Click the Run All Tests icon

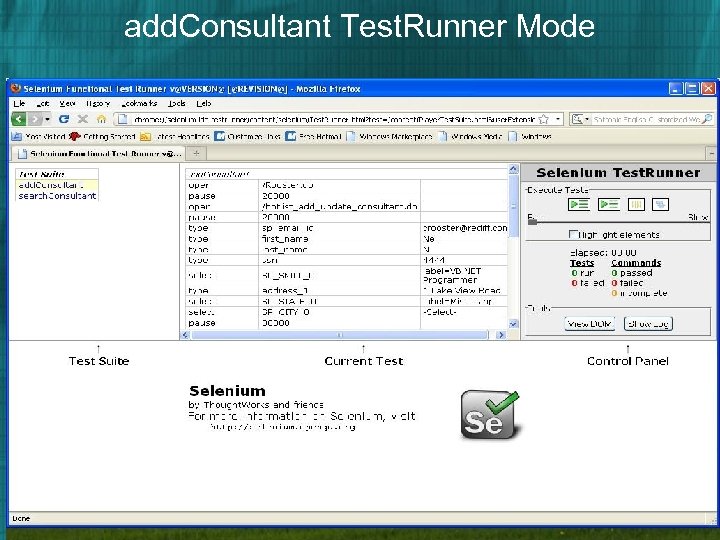(x=579, y=204)
